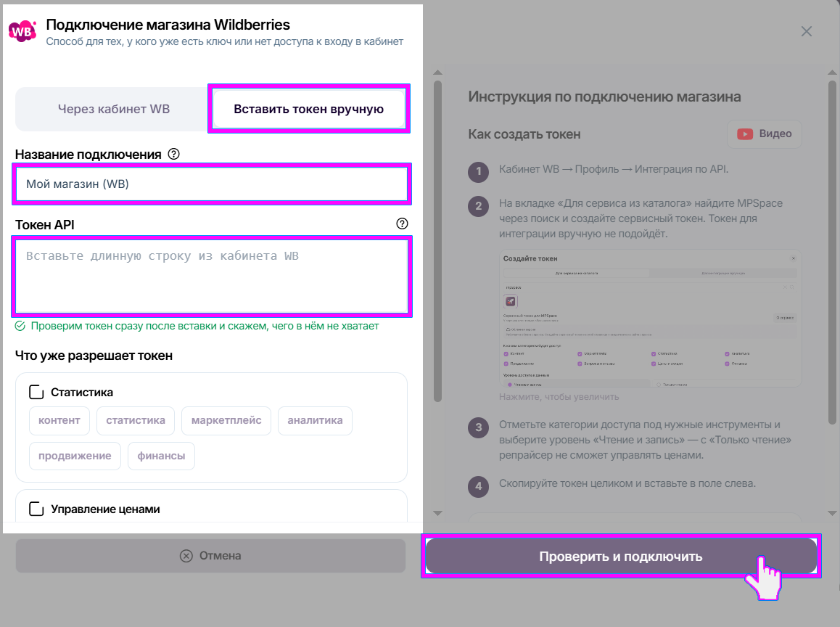Open the Видео tutorial button
840x627 pixels.
765,134
